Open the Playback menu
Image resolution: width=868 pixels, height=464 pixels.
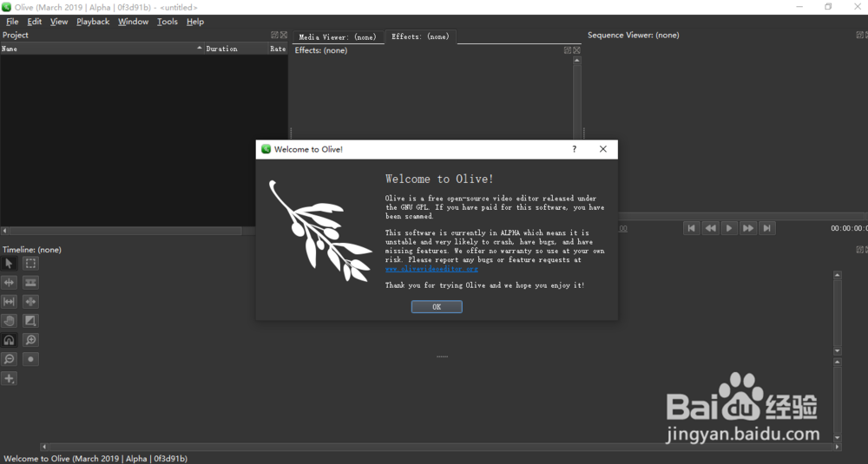point(93,22)
